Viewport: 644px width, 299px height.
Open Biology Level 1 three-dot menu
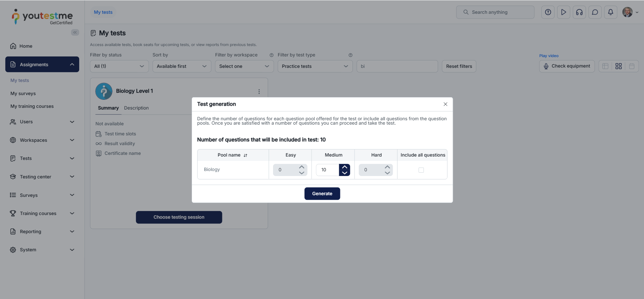point(259,91)
